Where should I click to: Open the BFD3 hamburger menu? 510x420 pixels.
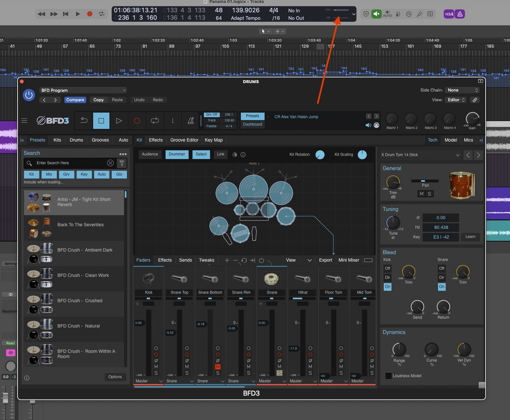click(24, 121)
